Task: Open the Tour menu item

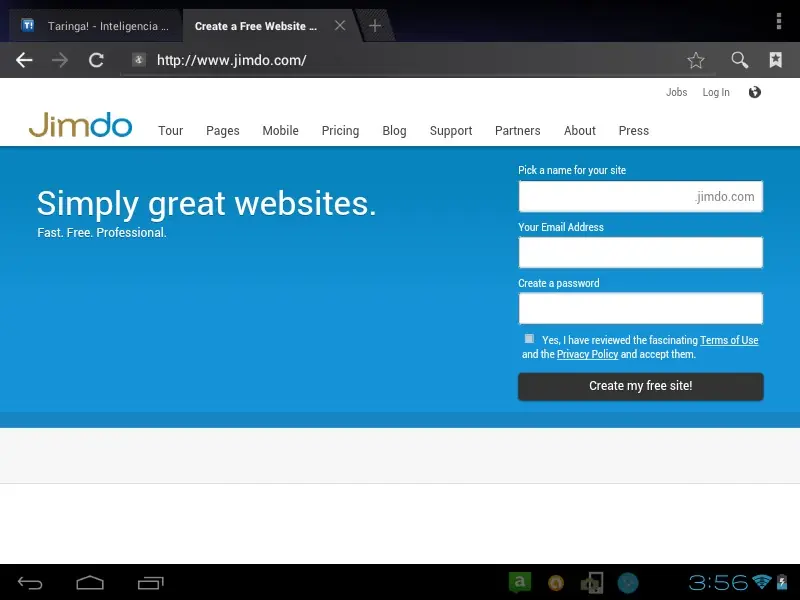Action: coord(170,131)
